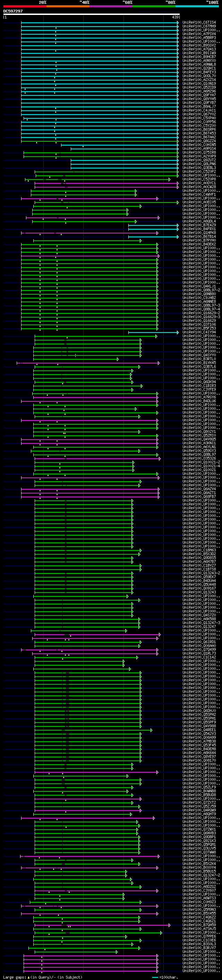Screen dimensions: 222x980
Task: Click the purple ~60% identity legend segment
Action: pos(111,6)
